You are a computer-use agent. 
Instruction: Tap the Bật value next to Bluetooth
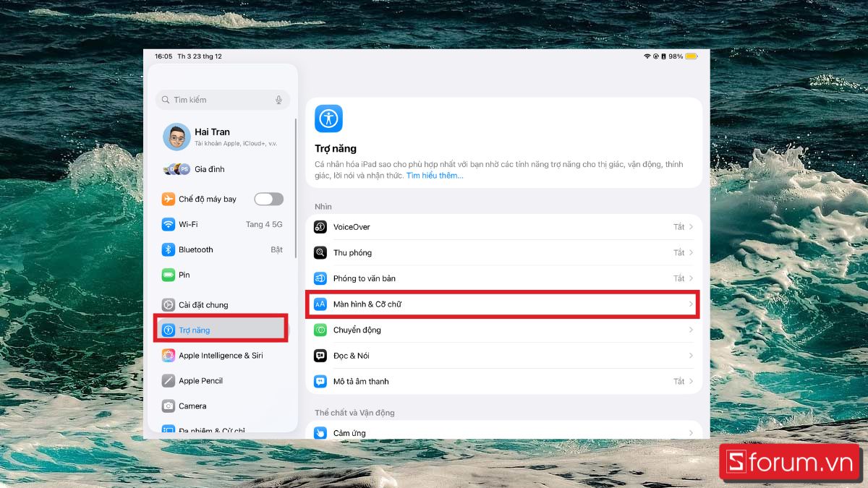click(x=277, y=249)
